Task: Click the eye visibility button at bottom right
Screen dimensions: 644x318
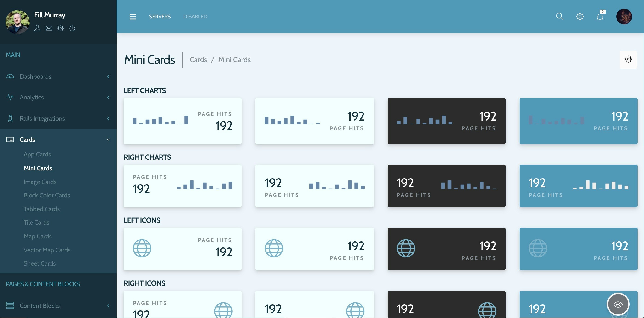Action: [x=618, y=304]
